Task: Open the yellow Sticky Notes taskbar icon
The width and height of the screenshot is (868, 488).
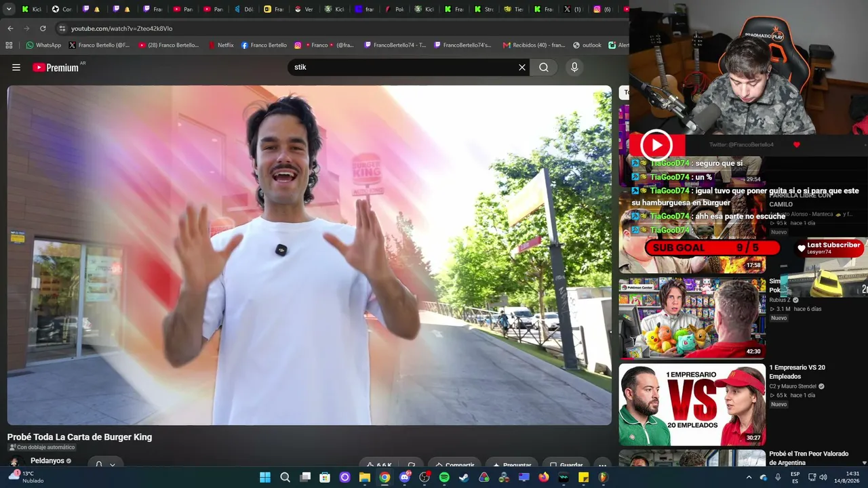Action: pos(583,477)
